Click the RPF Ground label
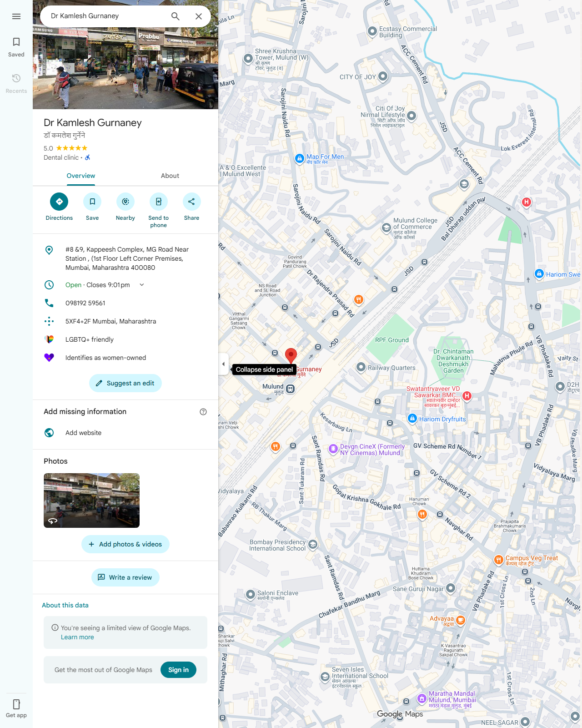Screen dimensions: 582x728 pyautogui.click(x=392, y=340)
